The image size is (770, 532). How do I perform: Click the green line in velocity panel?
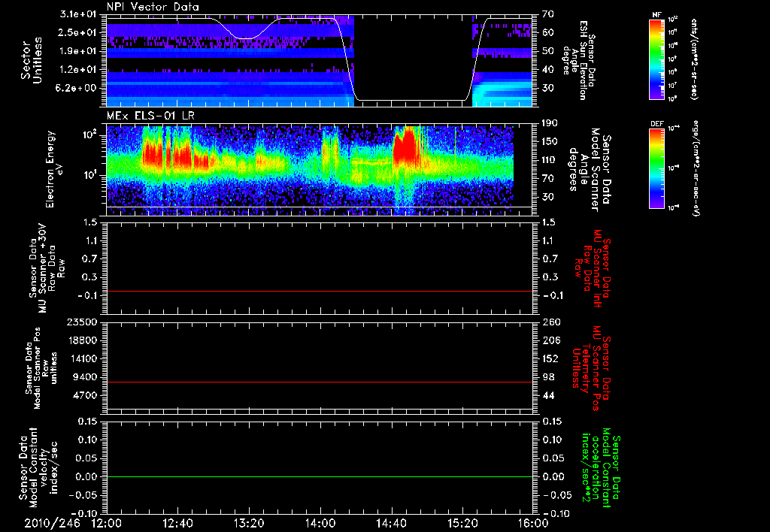[319, 476]
